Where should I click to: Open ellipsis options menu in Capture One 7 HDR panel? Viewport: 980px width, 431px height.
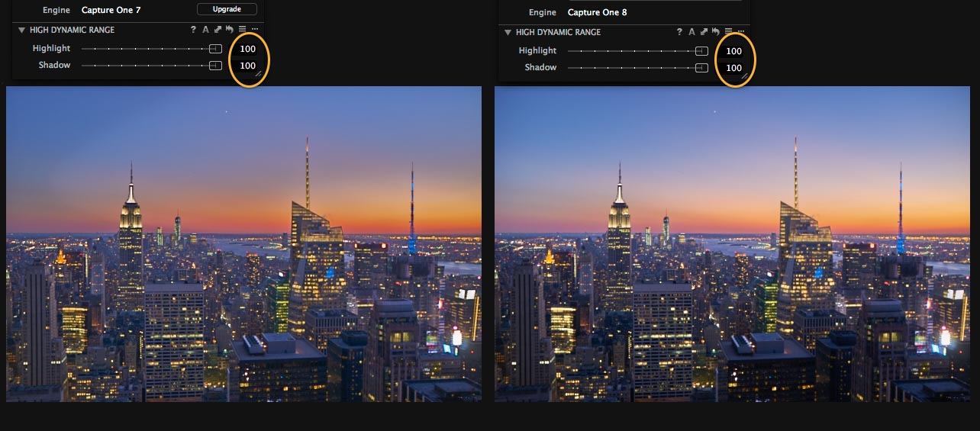click(254, 30)
